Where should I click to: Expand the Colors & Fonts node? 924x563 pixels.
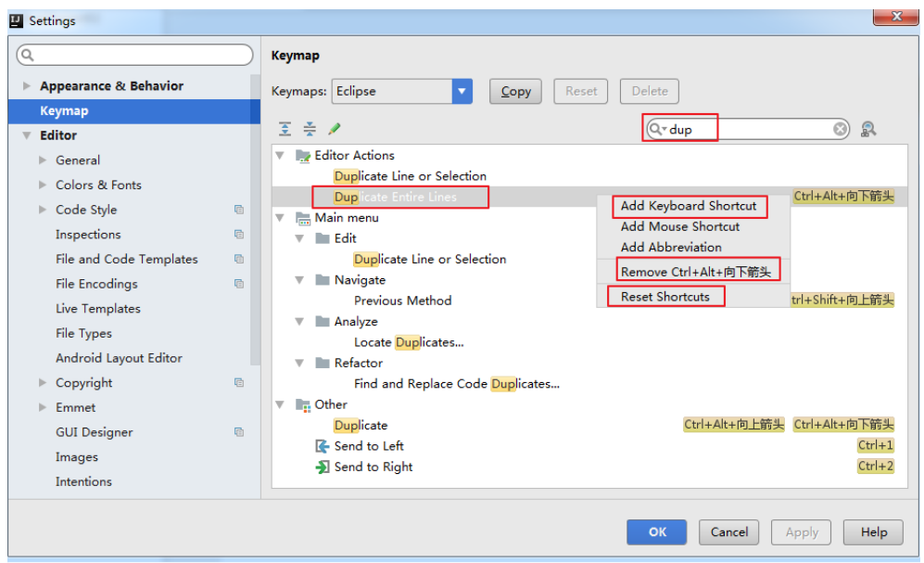43,186
